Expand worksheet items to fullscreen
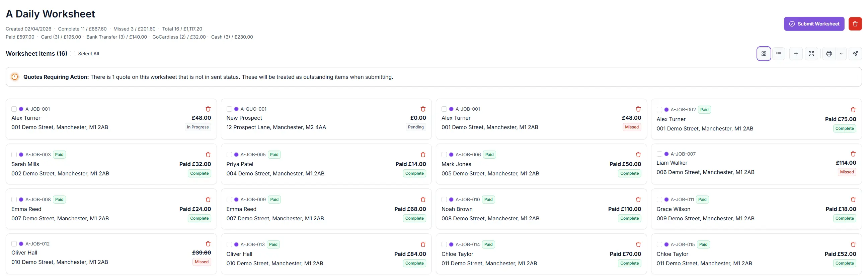 (811, 53)
